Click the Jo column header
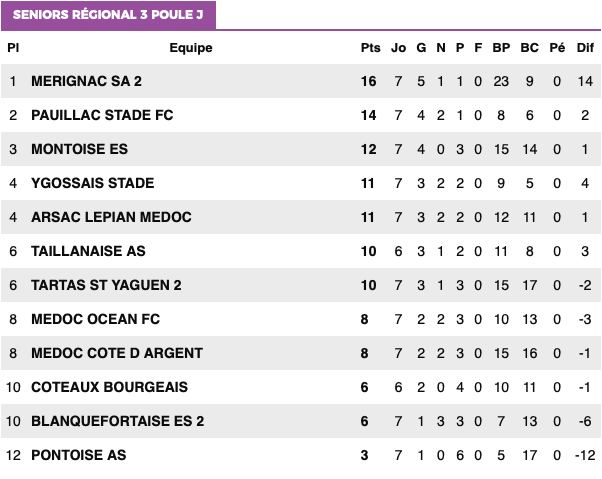 (x=399, y=48)
